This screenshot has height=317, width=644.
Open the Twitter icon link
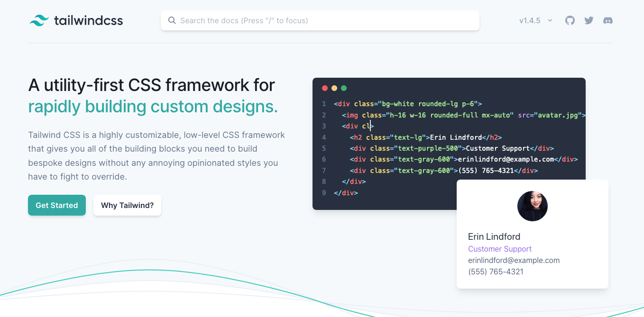coord(589,20)
